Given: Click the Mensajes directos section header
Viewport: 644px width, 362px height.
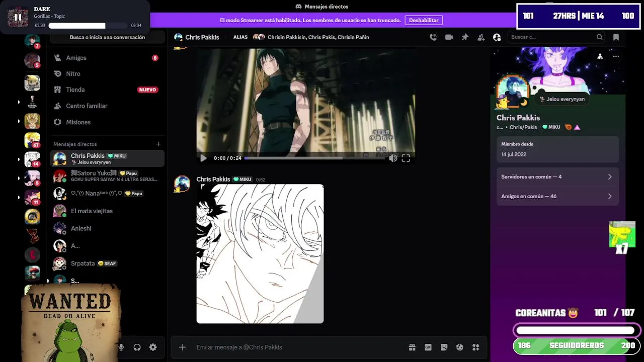Looking at the screenshot, I should click(x=75, y=144).
